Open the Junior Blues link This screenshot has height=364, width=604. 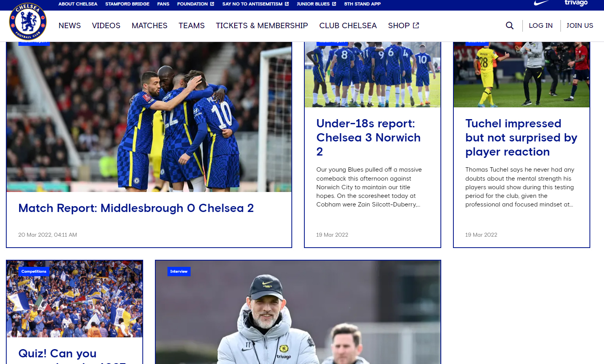coord(313,4)
